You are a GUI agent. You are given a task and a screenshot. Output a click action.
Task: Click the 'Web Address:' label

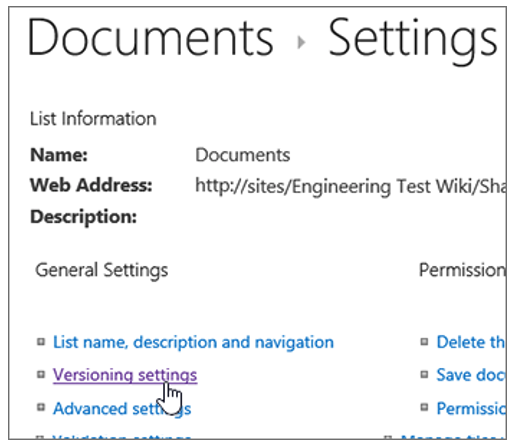pos(91,185)
